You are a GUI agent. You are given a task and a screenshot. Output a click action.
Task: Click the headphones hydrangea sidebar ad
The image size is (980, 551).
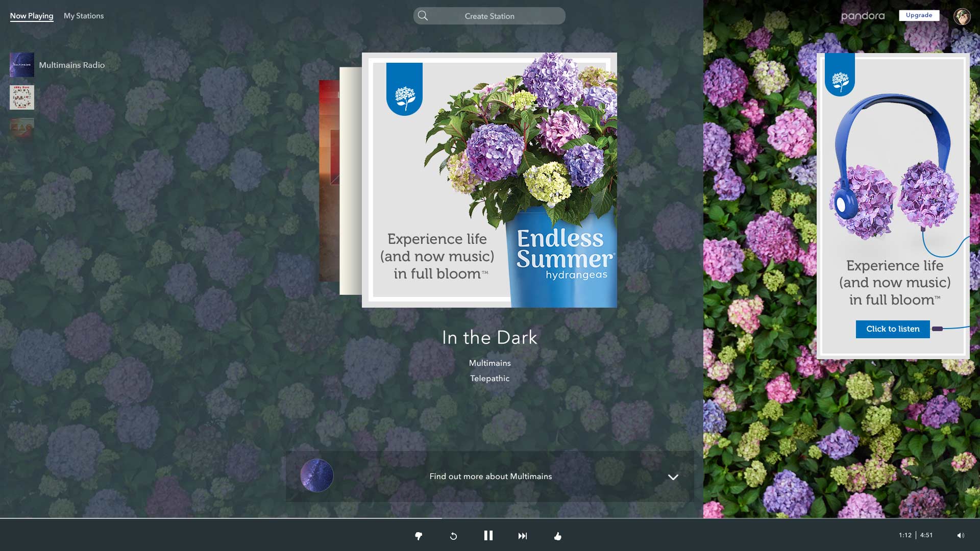(x=893, y=206)
